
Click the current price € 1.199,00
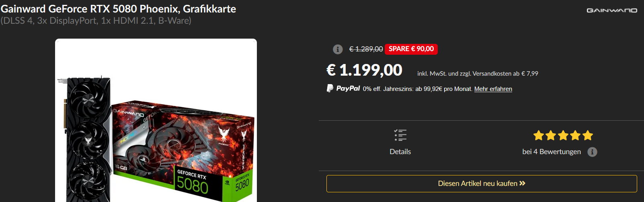pos(364,70)
